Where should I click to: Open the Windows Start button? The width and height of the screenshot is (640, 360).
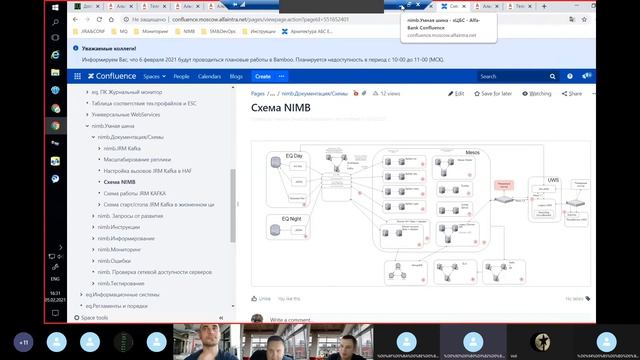click(x=55, y=8)
